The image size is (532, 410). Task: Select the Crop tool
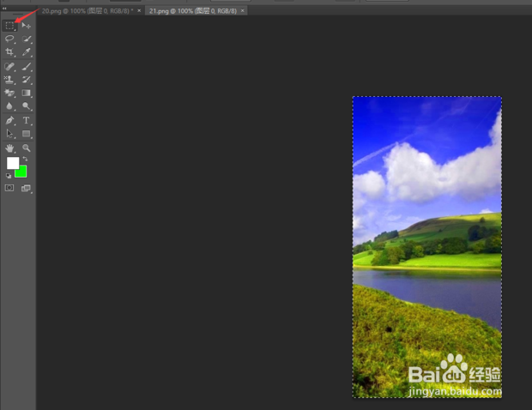[x=9, y=51]
